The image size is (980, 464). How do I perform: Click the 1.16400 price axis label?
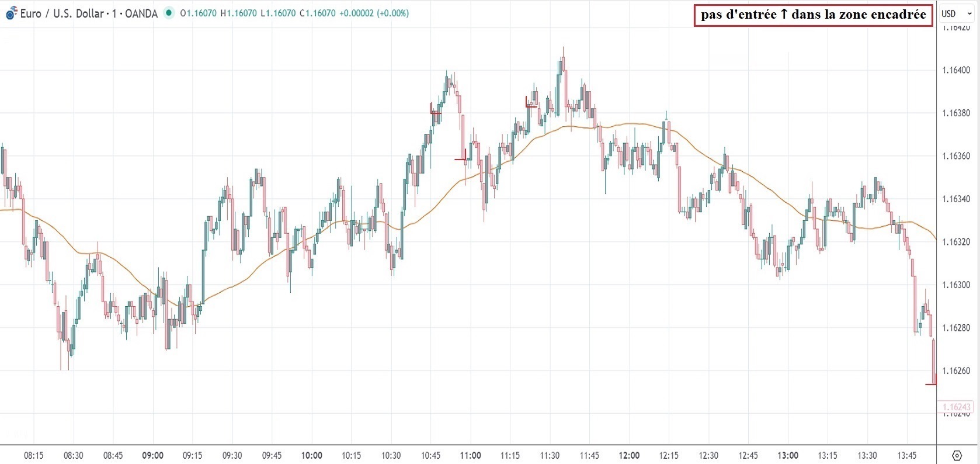pyautogui.click(x=956, y=70)
